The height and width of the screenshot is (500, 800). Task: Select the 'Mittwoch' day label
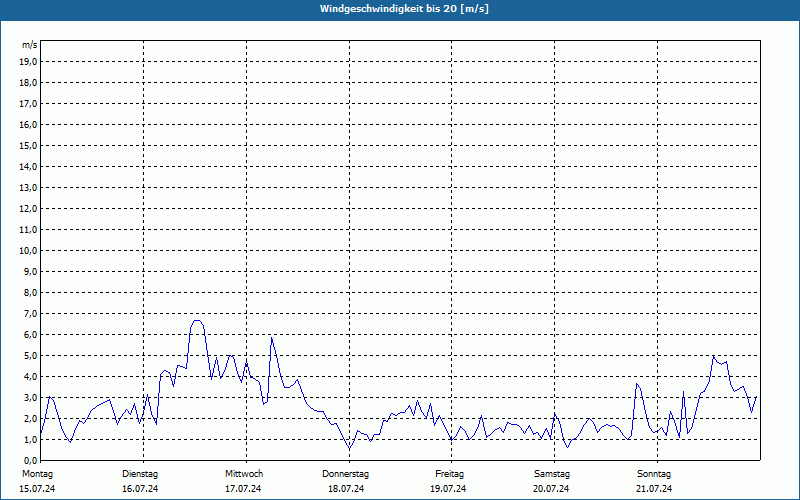pyautogui.click(x=244, y=474)
